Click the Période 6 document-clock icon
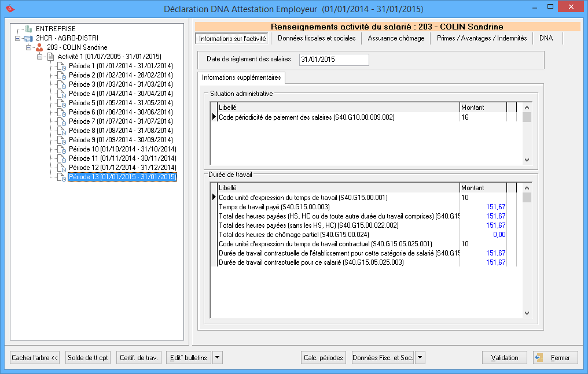Image resolution: width=588 pixels, height=374 pixels. click(x=62, y=112)
